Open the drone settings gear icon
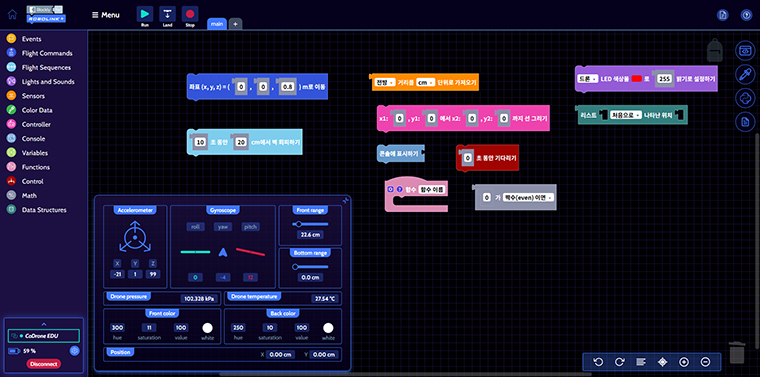 coord(74,351)
